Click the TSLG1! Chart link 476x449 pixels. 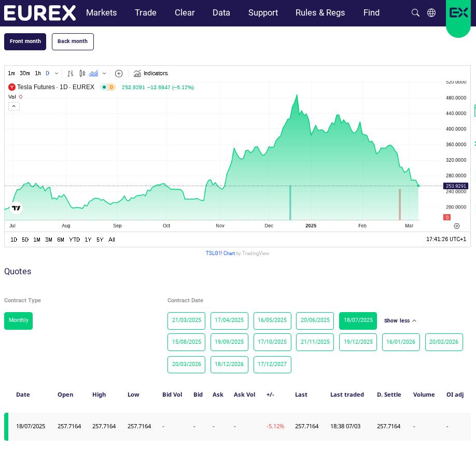(220, 254)
